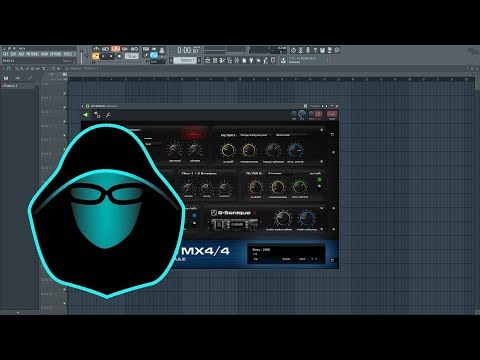Viewport: 480px width, 360px height.
Task: Open plugin wrench detailed settings icon
Action: pos(108,115)
